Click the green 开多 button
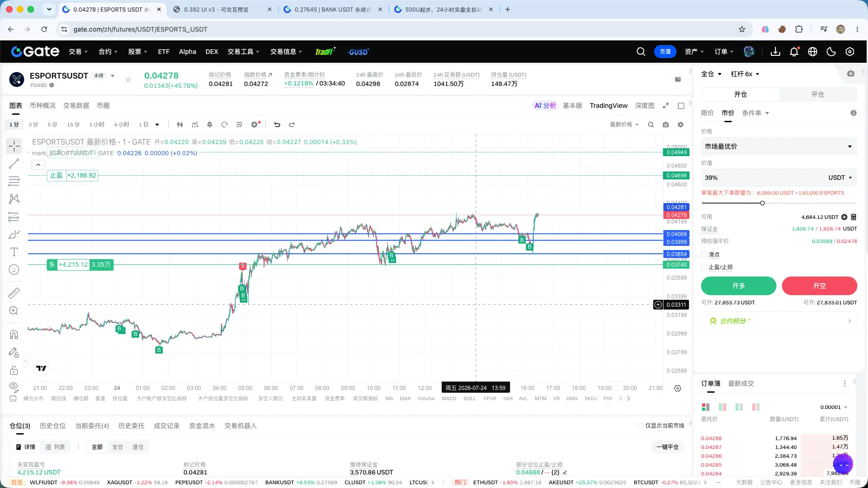868x488 pixels. (x=738, y=286)
